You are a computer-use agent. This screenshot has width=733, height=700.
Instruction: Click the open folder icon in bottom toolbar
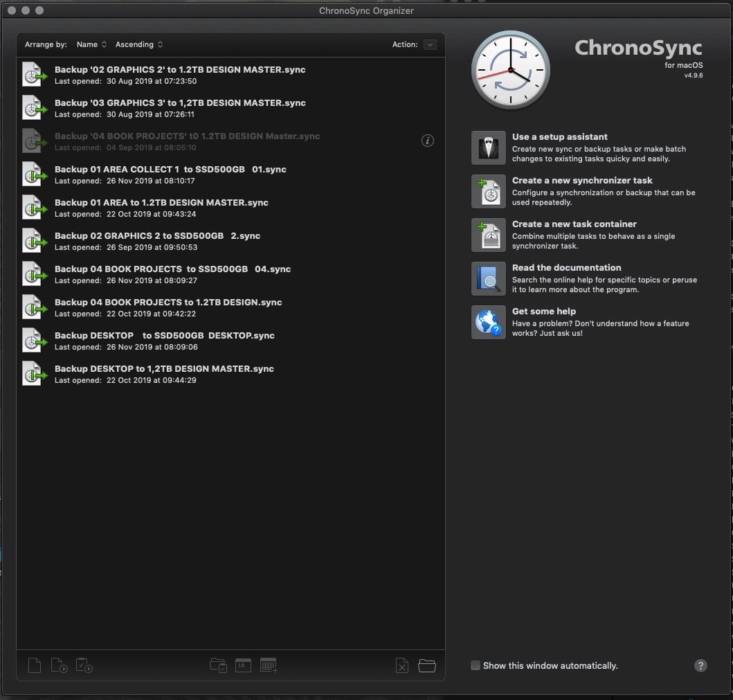427,666
